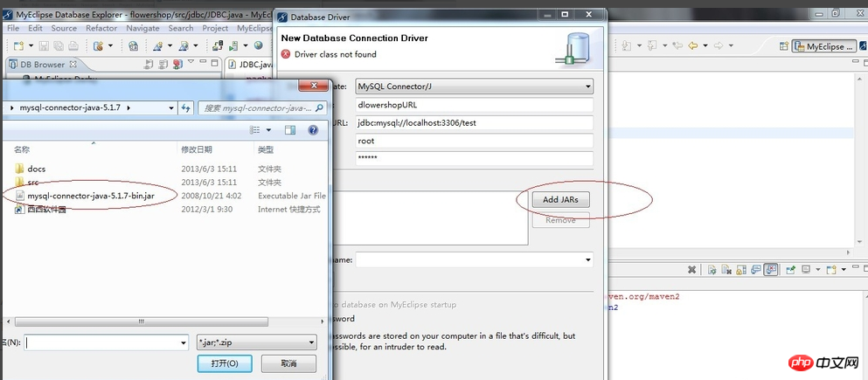Open the MySQL Connector/J template dropdown

tap(587, 86)
